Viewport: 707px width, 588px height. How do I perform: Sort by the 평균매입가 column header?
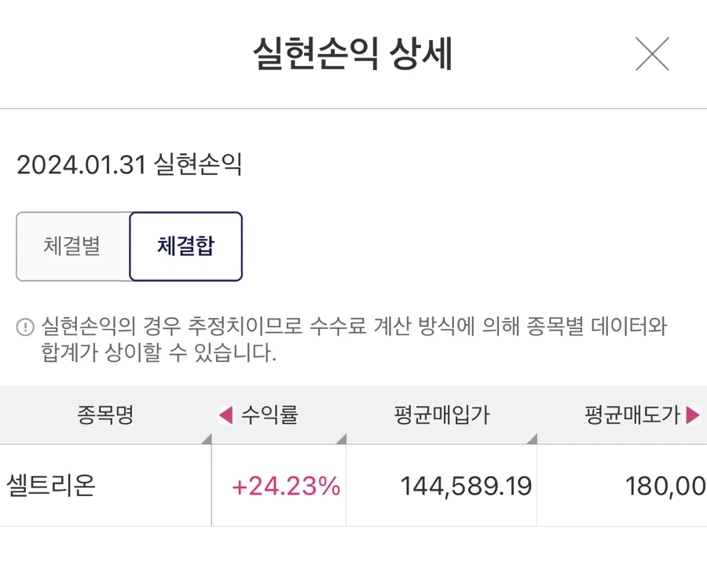tap(441, 415)
